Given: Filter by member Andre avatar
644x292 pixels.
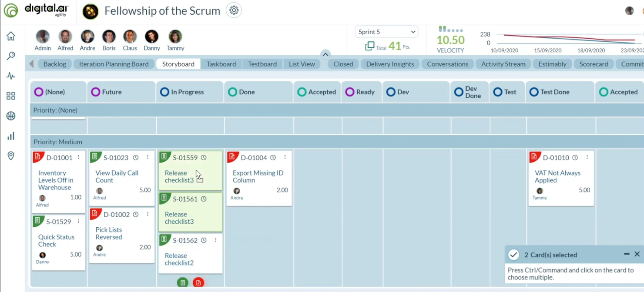Looking at the screenshot, I should [x=87, y=37].
